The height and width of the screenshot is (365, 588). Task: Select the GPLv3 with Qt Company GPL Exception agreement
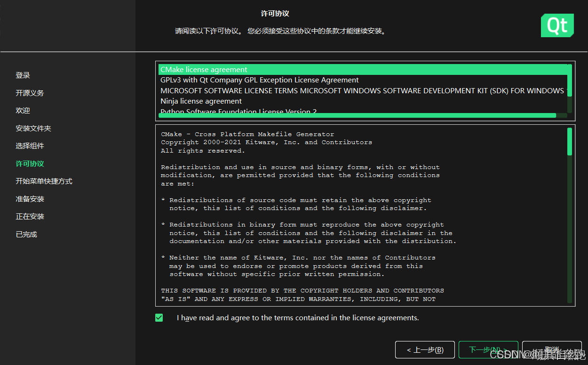[259, 80]
